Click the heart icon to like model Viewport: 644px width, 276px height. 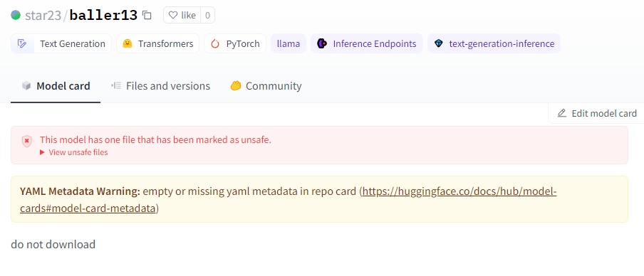(x=173, y=16)
